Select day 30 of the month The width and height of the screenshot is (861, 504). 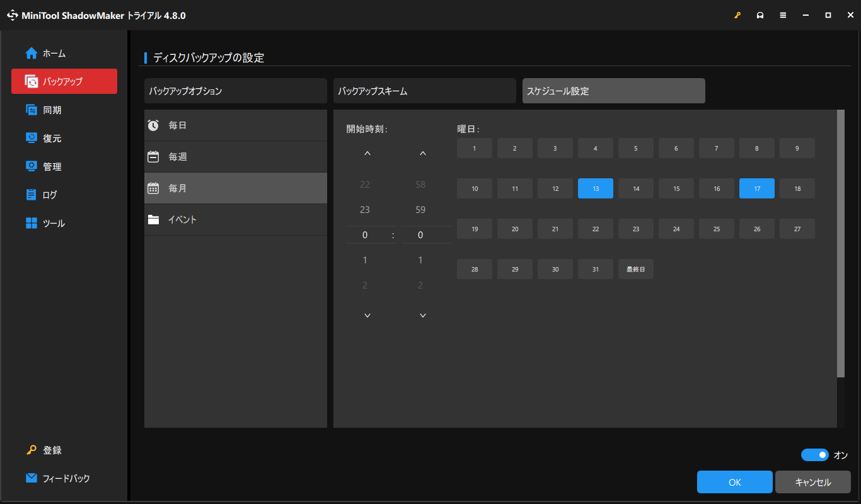point(555,269)
